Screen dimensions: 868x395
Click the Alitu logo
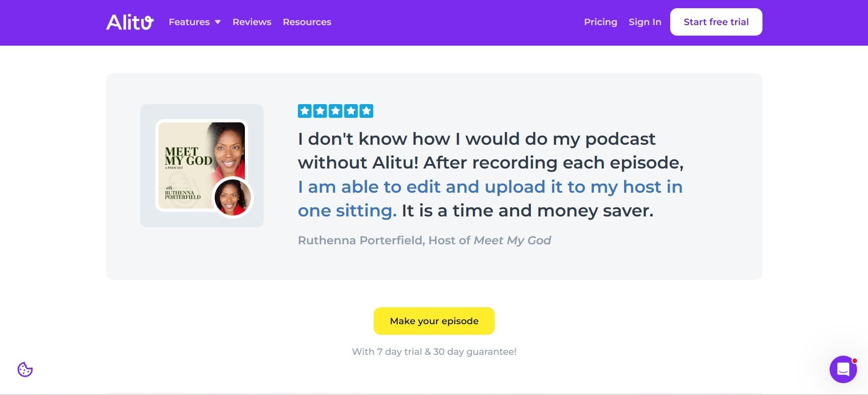tap(130, 22)
